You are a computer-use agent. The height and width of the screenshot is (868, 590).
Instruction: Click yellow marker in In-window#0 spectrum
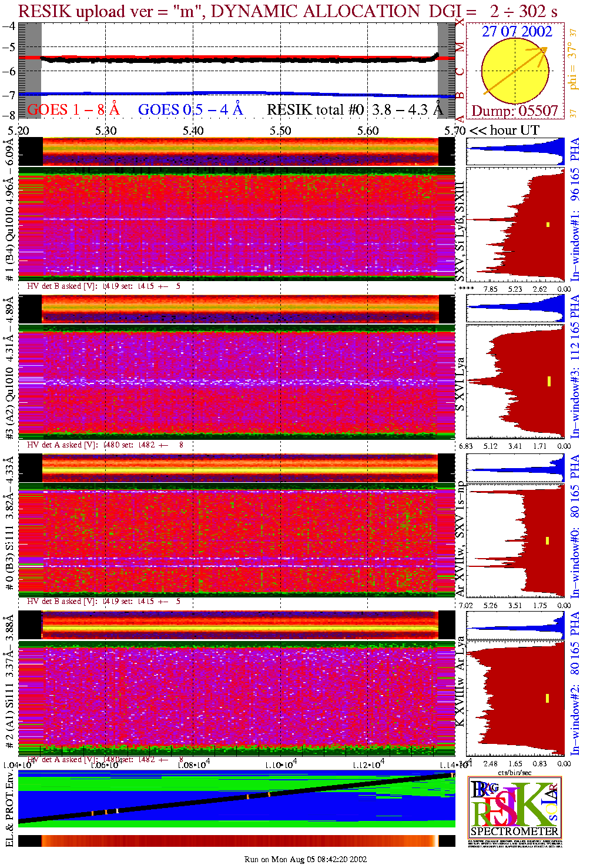tap(547, 540)
